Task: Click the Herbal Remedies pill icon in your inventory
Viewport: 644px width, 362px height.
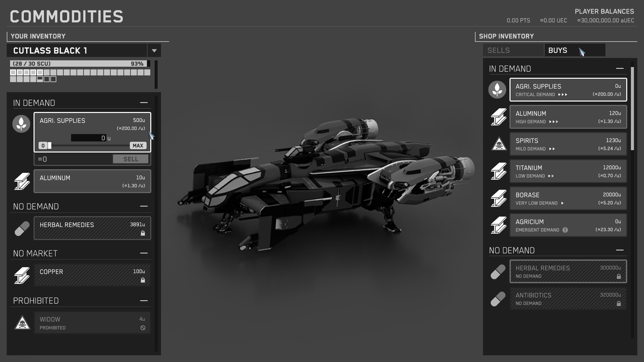Action: click(22, 228)
